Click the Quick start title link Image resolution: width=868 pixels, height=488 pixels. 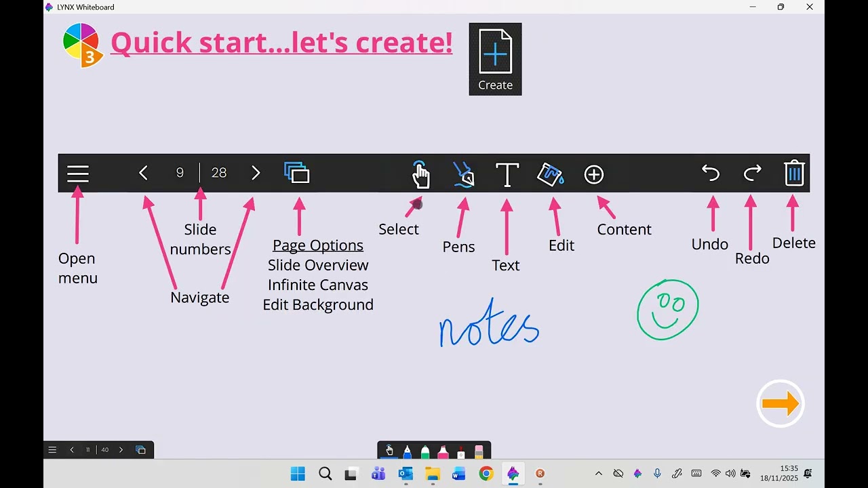(281, 42)
